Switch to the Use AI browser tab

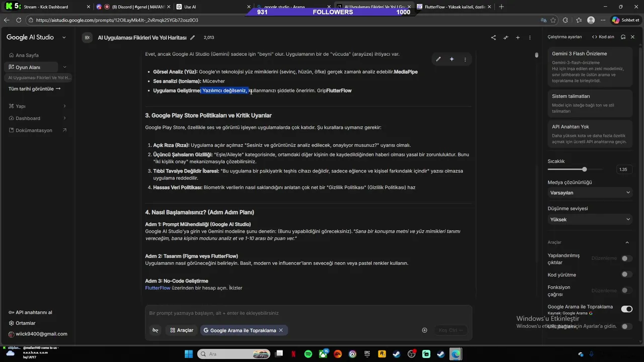click(213, 7)
